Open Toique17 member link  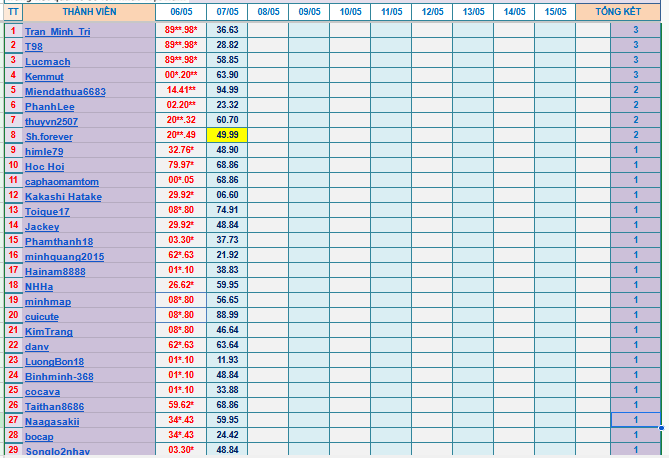[x=47, y=212]
